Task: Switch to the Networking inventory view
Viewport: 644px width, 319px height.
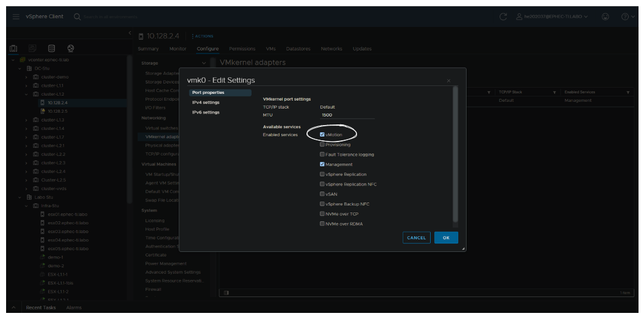Action: (x=71, y=49)
